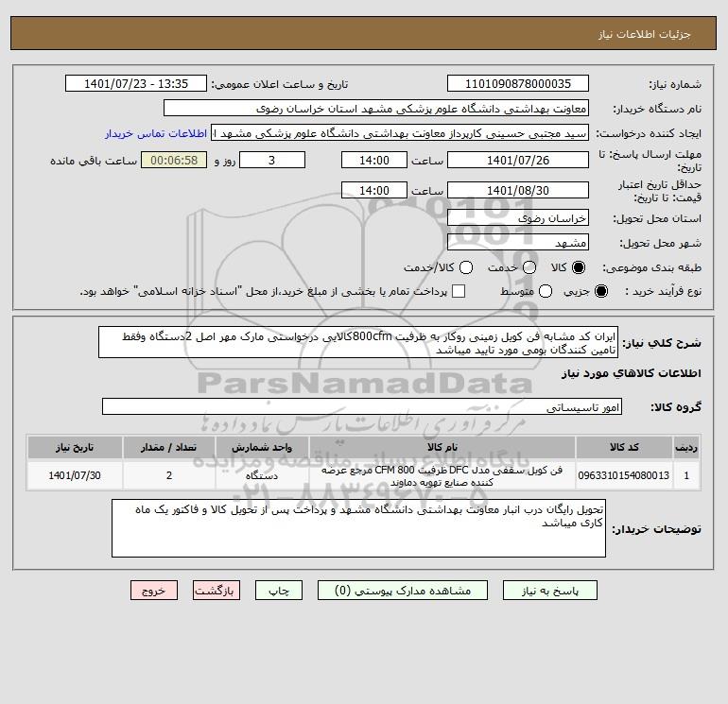The width and height of the screenshot is (728, 704).
Task: Click the quantity cell showing 2
Action: (169, 475)
